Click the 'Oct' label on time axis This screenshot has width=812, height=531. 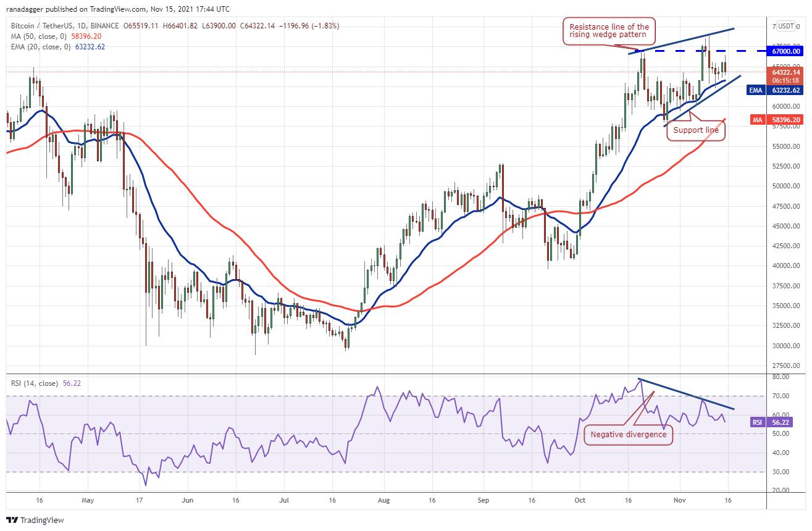pyautogui.click(x=579, y=501)
